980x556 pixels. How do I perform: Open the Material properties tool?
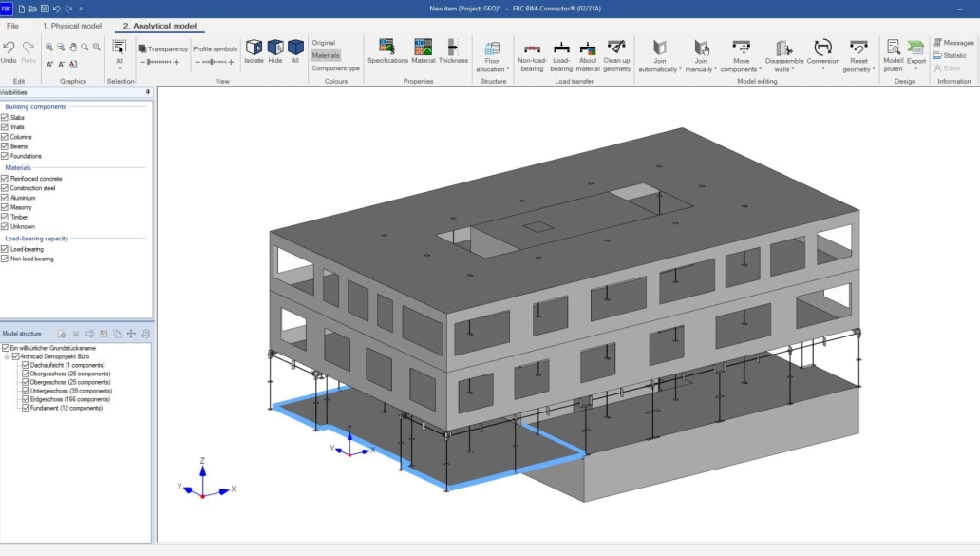pyautogui.click(x=422, y=50)
